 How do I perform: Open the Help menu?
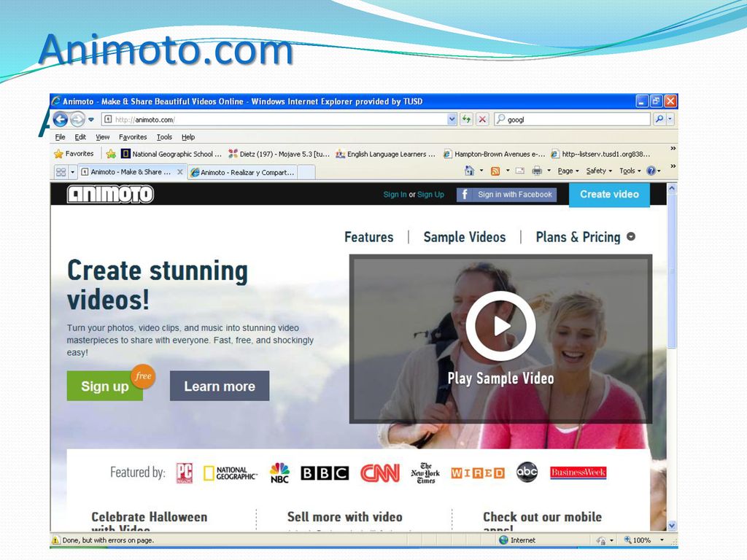pyautogui.click(x=188, y=137)
